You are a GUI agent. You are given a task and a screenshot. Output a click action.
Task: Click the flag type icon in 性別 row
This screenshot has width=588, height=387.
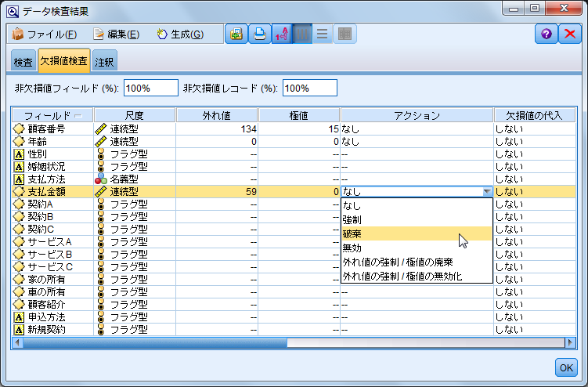100,154
